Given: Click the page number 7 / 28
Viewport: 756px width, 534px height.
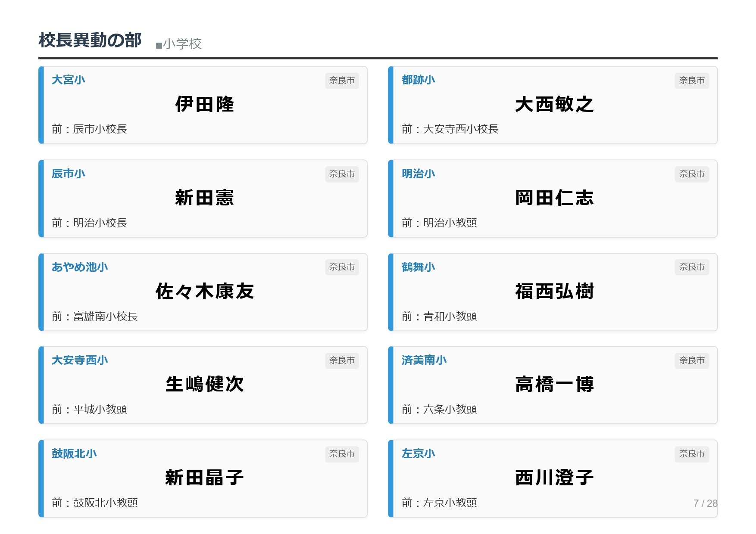Looking at the screenshot, I should click(705, 503).
